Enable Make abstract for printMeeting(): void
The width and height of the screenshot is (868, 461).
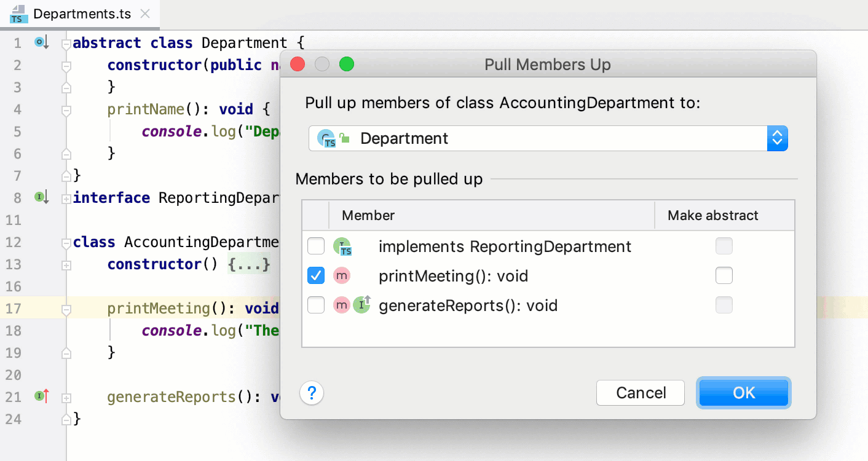click(x=724, y=275)
